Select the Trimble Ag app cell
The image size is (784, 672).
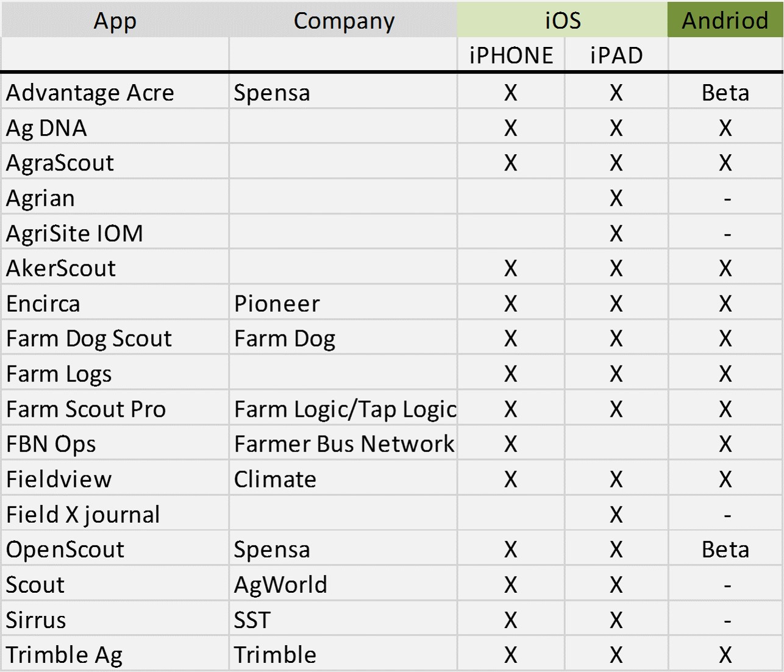(x=64, y=655)
